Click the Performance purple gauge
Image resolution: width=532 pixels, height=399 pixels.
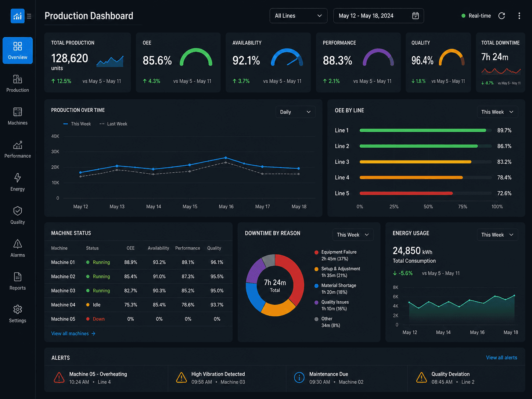pos(378,57)
